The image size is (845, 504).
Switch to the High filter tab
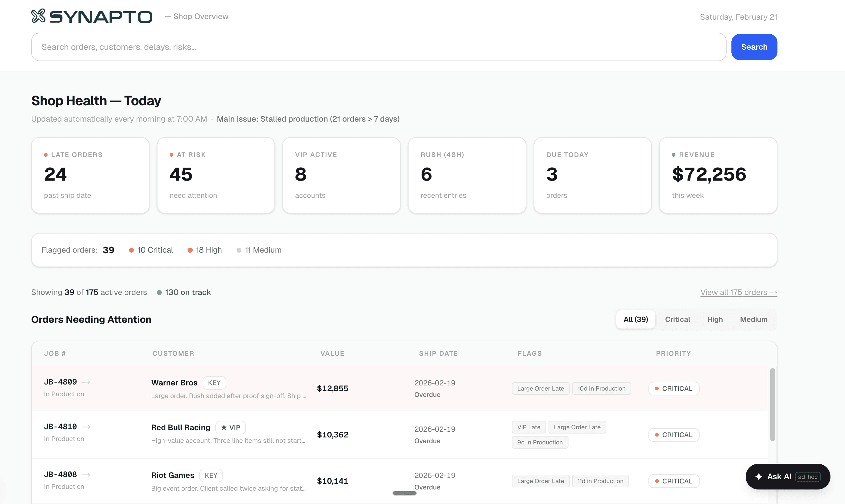coord(715,319)
